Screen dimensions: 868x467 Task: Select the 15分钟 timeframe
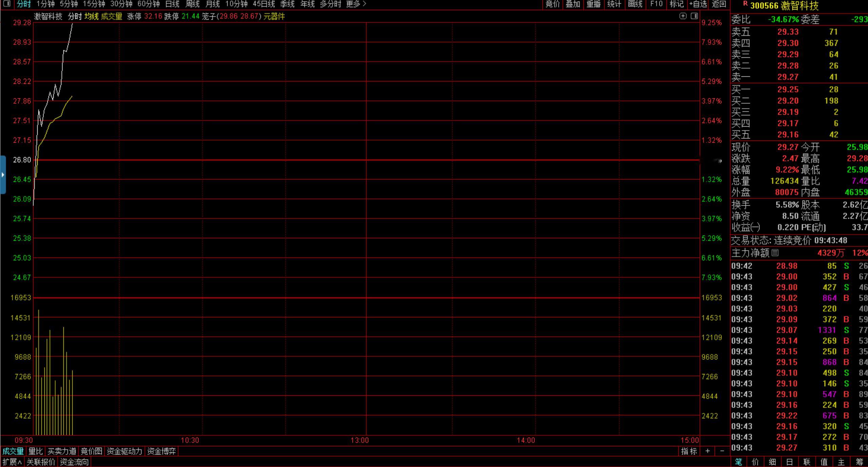94,4
